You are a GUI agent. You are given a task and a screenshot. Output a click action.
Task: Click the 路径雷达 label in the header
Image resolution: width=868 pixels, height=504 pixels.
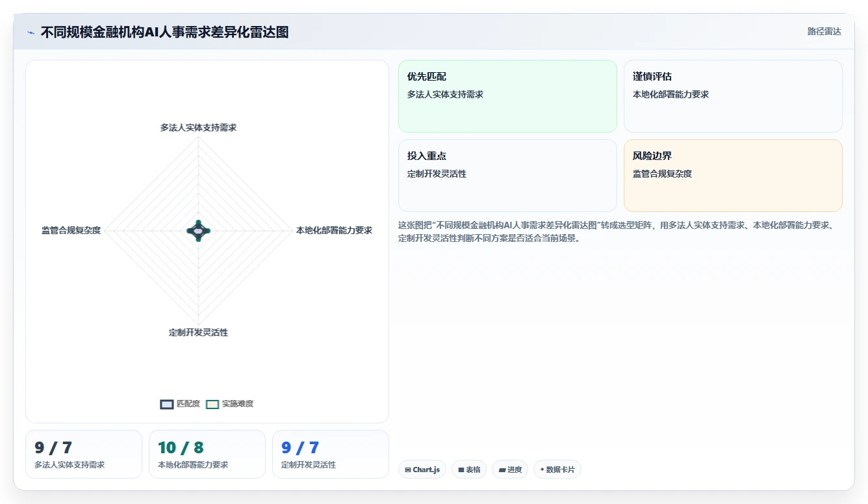pyautogui.click(x=824, y=31)
